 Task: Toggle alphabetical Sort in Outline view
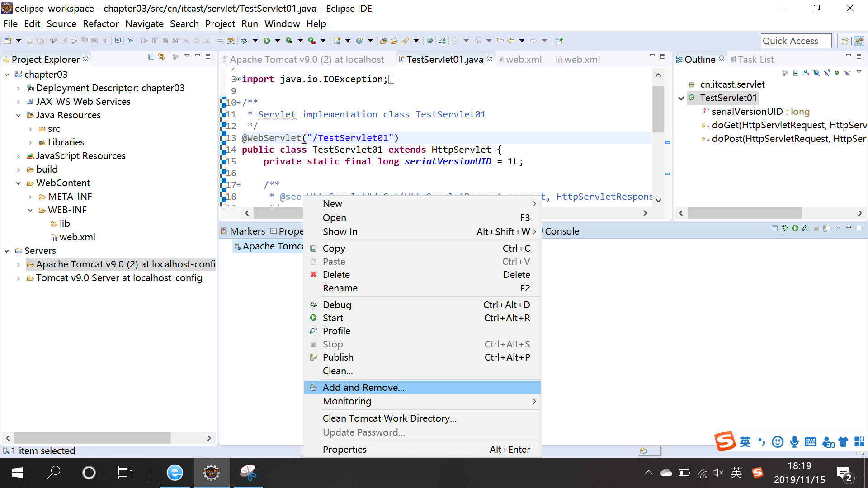[806, 73]
